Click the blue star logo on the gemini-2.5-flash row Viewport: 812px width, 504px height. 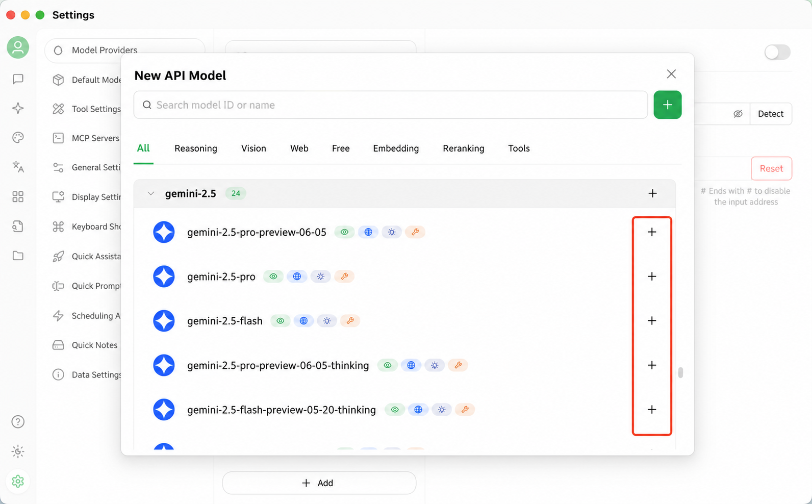pyautogui.click(x=164, y=321)
